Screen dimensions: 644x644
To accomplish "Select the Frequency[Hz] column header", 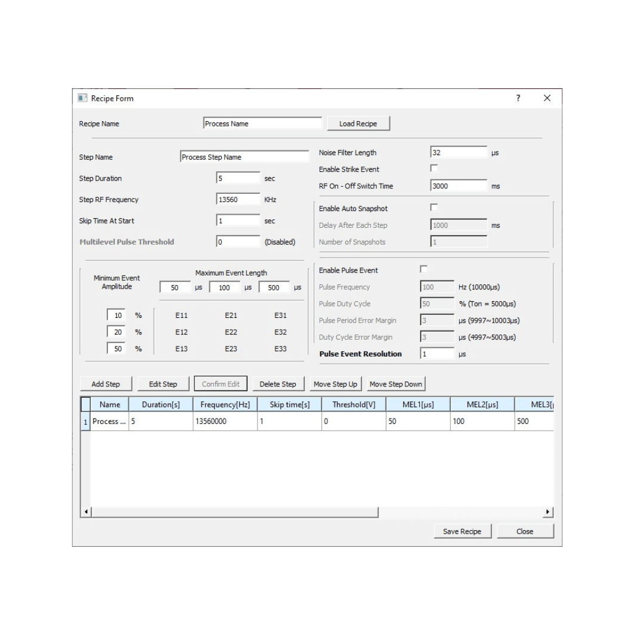I will point(225,404).
